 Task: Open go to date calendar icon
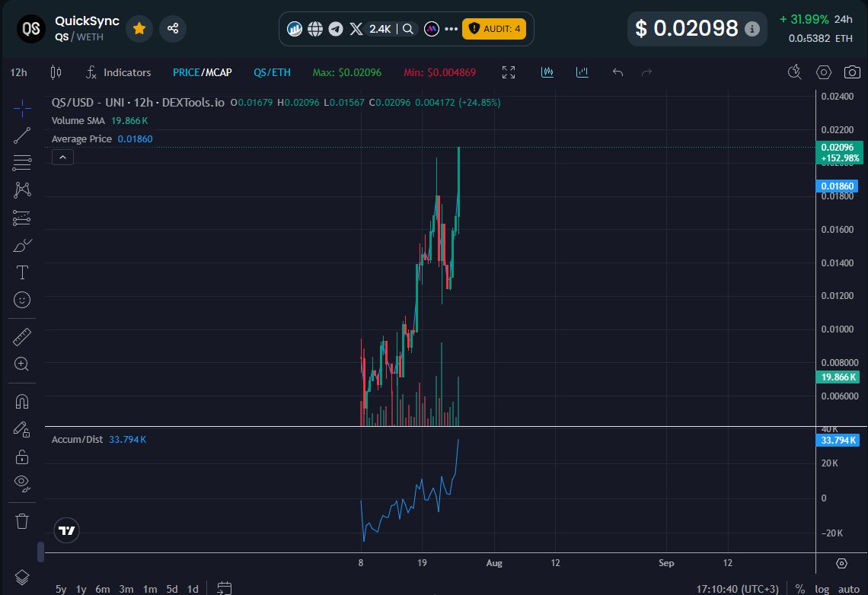(x=224, y=588)
